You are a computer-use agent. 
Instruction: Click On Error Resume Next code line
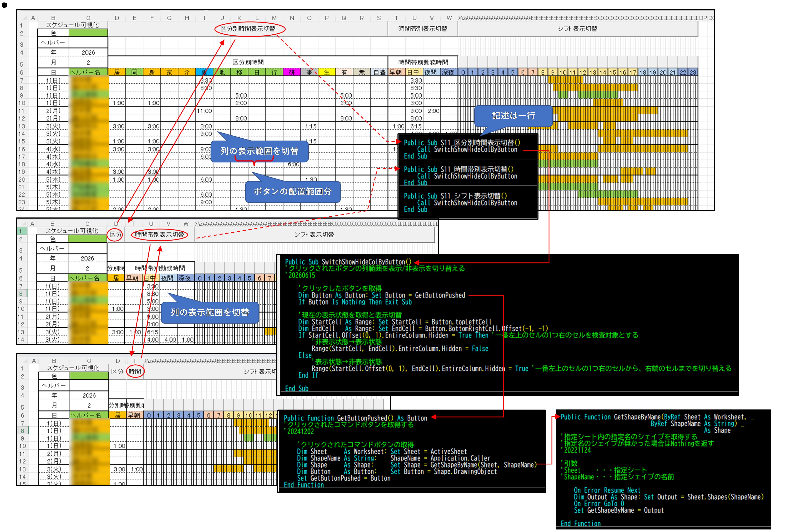coord(607,490)
